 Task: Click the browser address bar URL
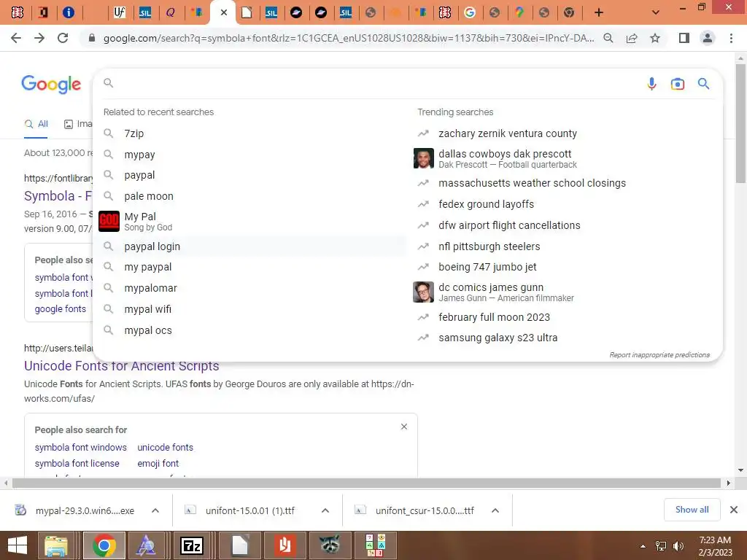(x=349, y=38)
